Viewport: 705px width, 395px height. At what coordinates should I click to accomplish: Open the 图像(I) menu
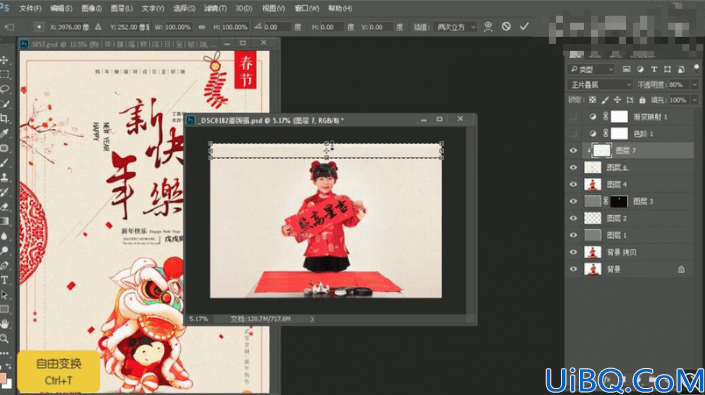tap(92, 8)
